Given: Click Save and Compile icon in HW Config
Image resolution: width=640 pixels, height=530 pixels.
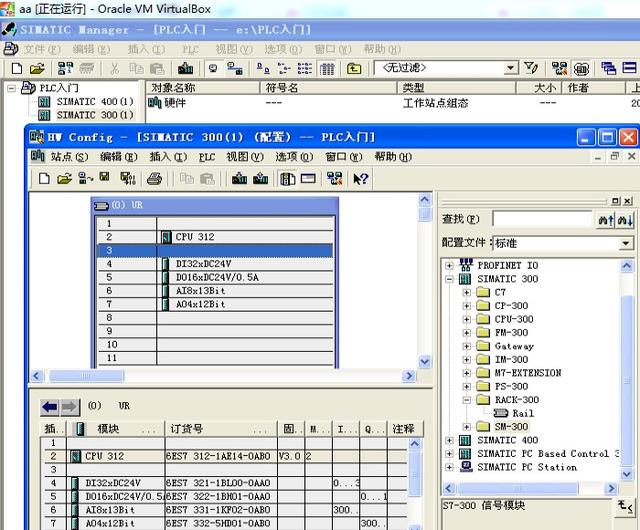Looking at the screenshot, I should [128, 178].
